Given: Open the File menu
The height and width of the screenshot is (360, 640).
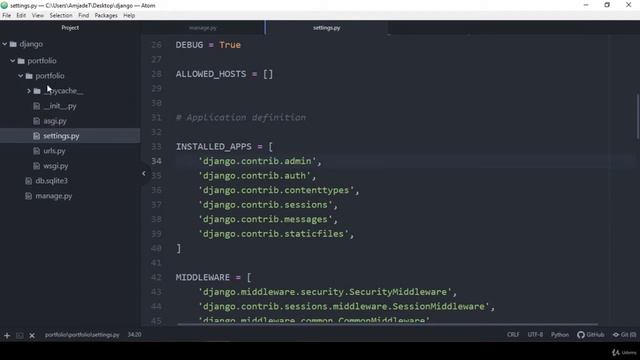Looking at the screenshot, I should coord(7,16).
